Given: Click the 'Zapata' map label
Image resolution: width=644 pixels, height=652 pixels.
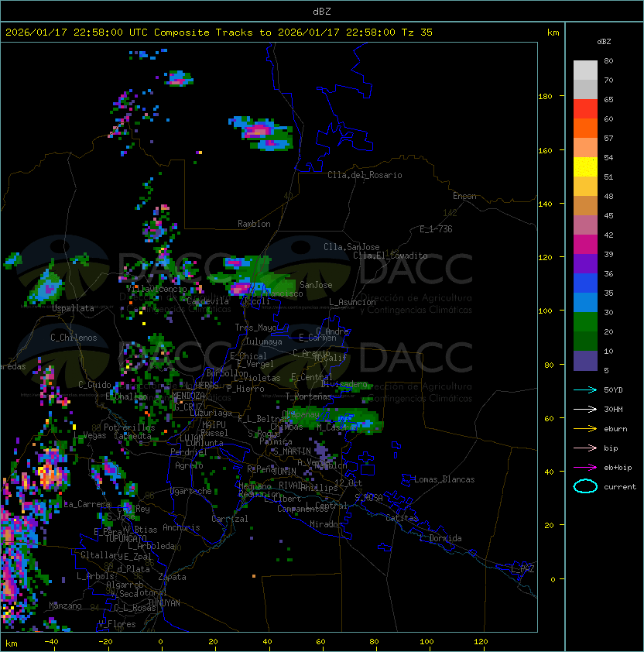Looking at the screenshot, I should click(172, 577).
